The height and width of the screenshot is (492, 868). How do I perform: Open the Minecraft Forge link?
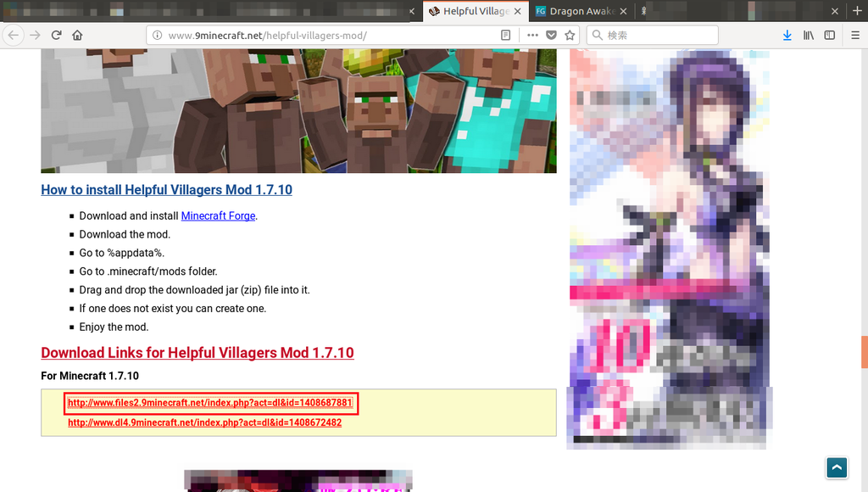[x=218, y=215]
